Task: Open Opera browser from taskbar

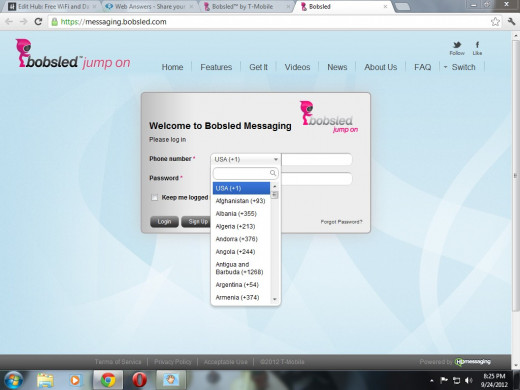Action: [x=139, y=380]
